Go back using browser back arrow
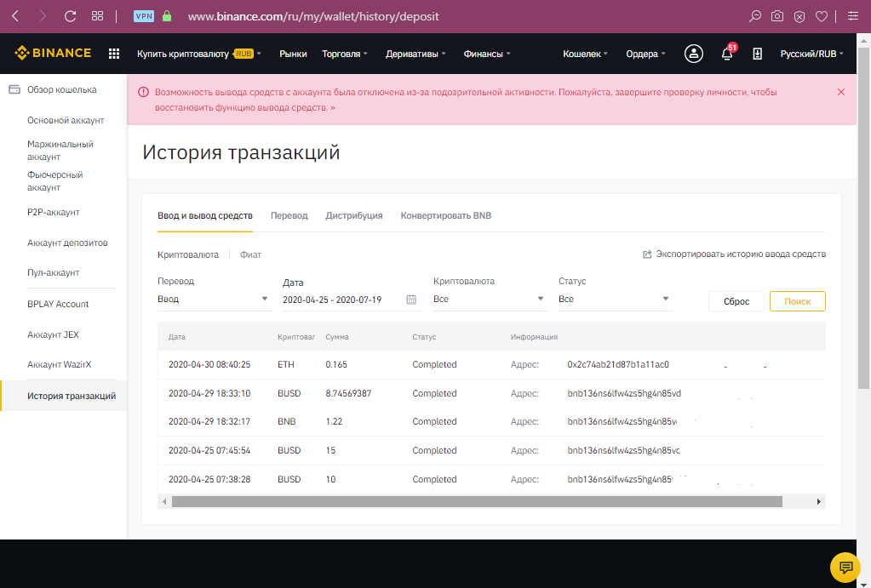871x588 pixels. click(15, 16)
